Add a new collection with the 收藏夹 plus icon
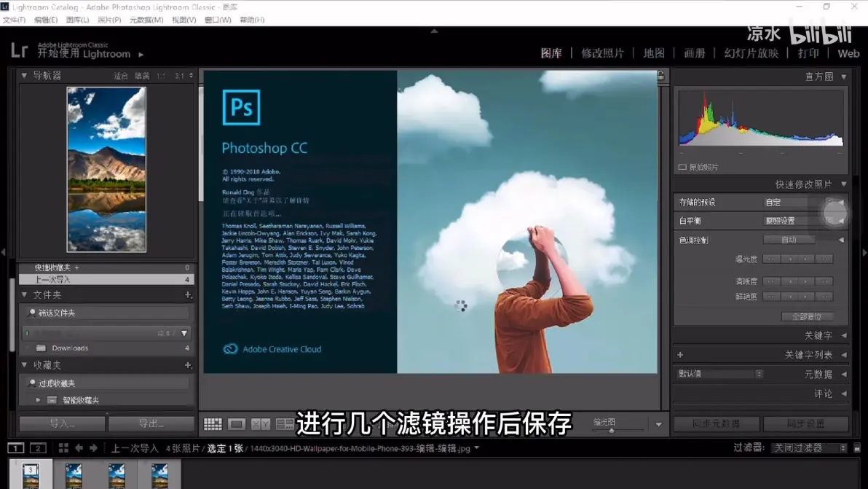The height and width of the screenshot is (489, 868). (188, 366)
